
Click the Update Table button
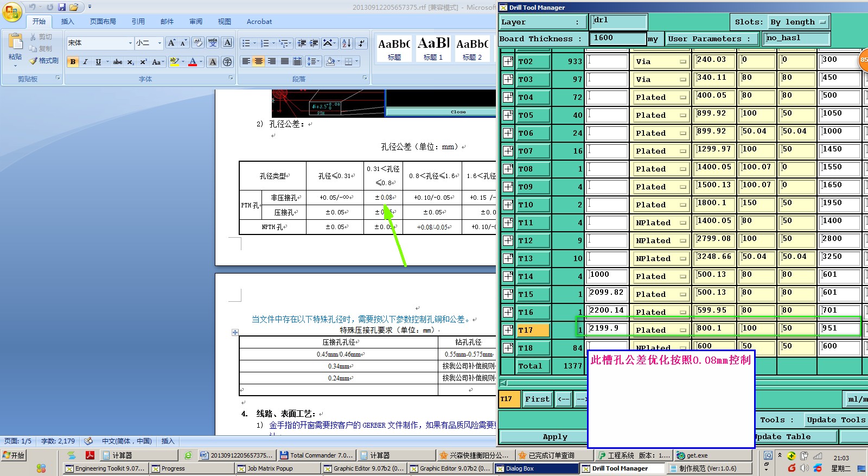[796, 436]
